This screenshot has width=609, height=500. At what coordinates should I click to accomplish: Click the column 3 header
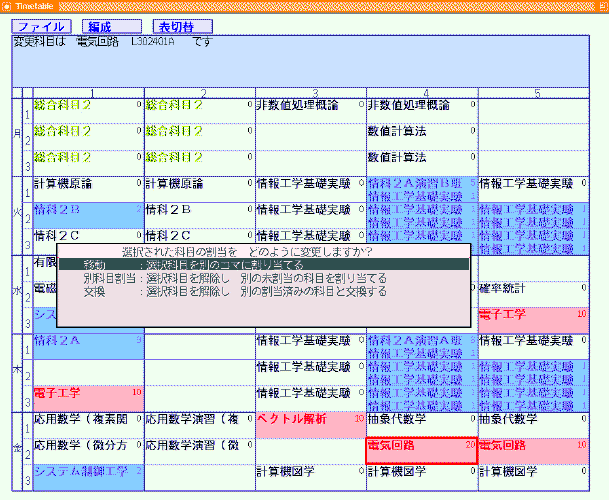[x=314, y=93]
